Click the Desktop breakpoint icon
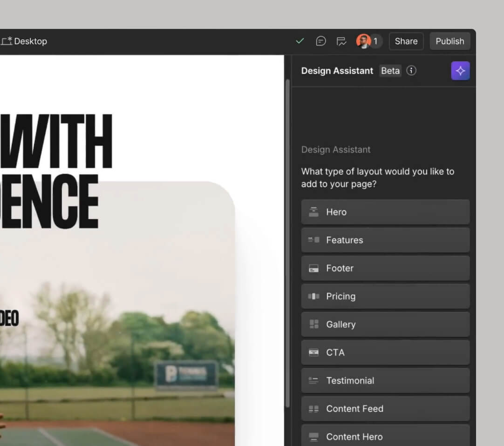The width and height of the screenshot is (504, 446). (x=7, y=41)
